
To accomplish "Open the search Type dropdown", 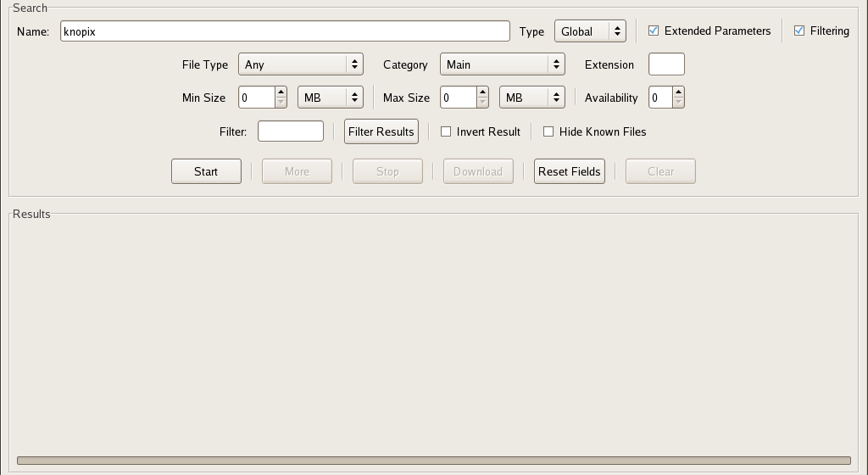I will (590, 31).
